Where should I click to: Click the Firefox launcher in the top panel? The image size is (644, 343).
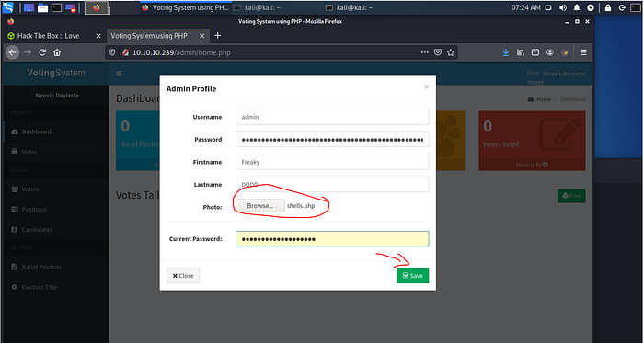(97, 7)
